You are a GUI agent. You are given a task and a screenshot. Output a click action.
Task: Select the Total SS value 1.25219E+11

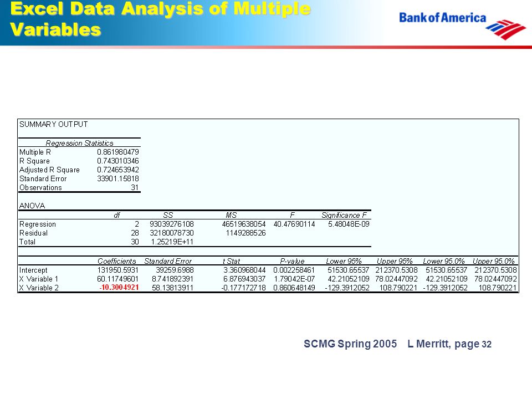[x=172, y=242]
